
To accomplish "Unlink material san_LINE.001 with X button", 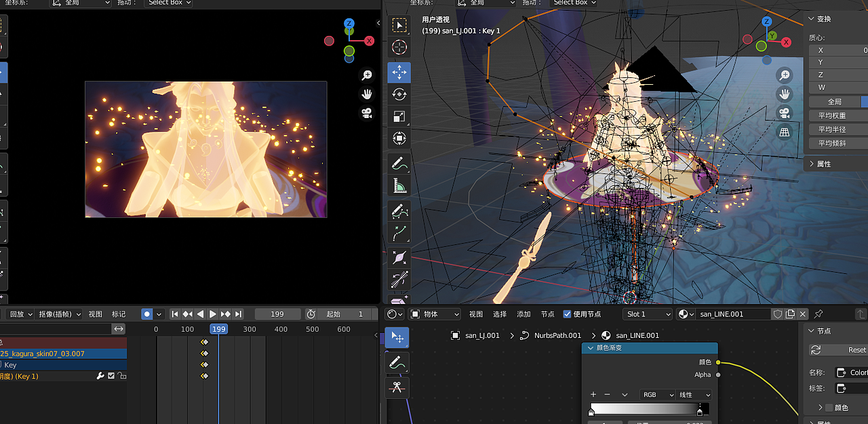I will click(x=803, y=314).
